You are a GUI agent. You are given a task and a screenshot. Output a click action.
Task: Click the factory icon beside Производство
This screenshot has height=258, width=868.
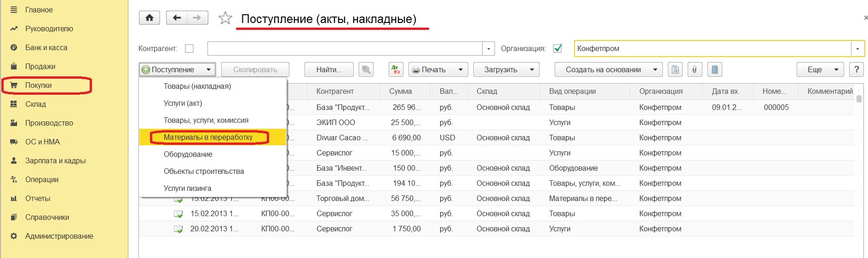point(14,123)
